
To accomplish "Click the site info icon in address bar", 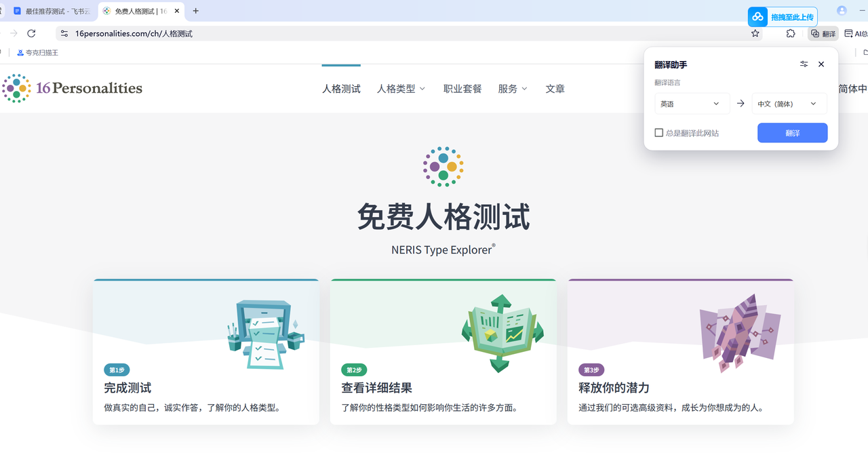I will click(64, 33).
